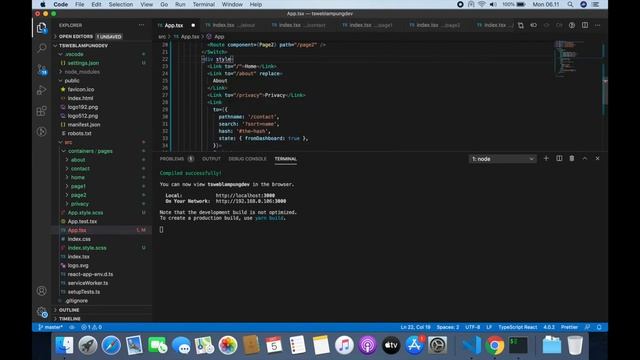Collapse the public folder
This screenshot has width=640, height=360.
pos(72,80)
